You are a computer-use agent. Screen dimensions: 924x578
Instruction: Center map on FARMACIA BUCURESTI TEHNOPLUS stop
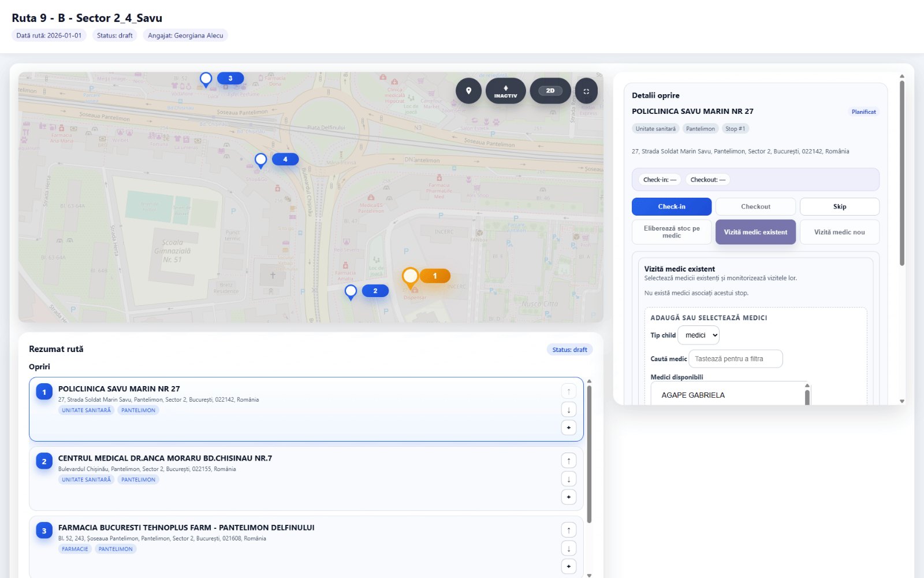(x=569, y=566)
